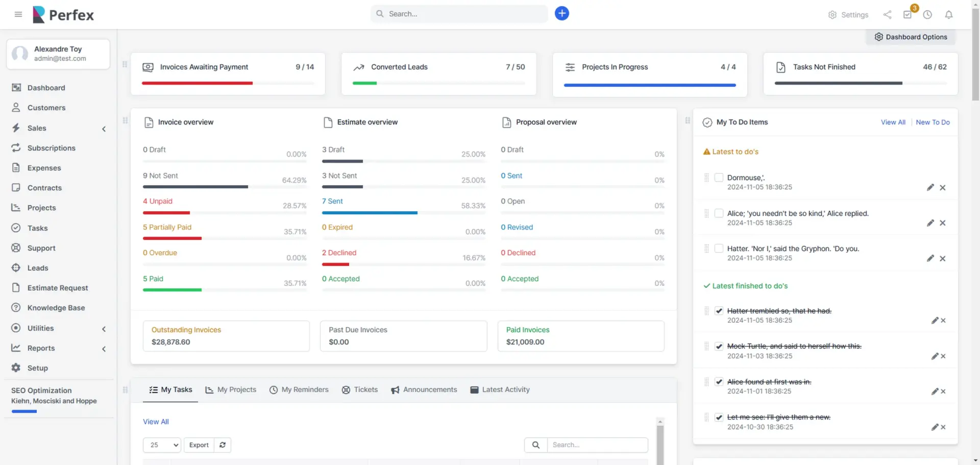The width and height of the screenshot is (980, 465).
Task: Open the Contracts section
Action: [44, 187]
